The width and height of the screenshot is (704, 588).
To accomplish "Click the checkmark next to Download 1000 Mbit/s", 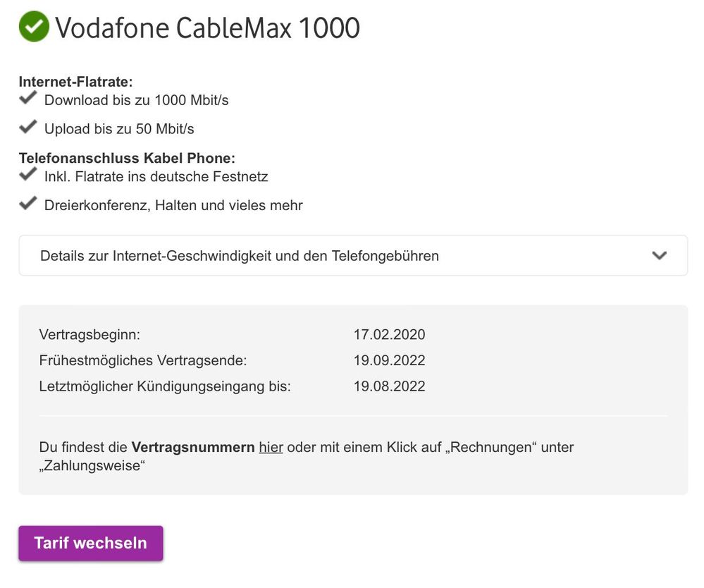I will click(28, 98).
